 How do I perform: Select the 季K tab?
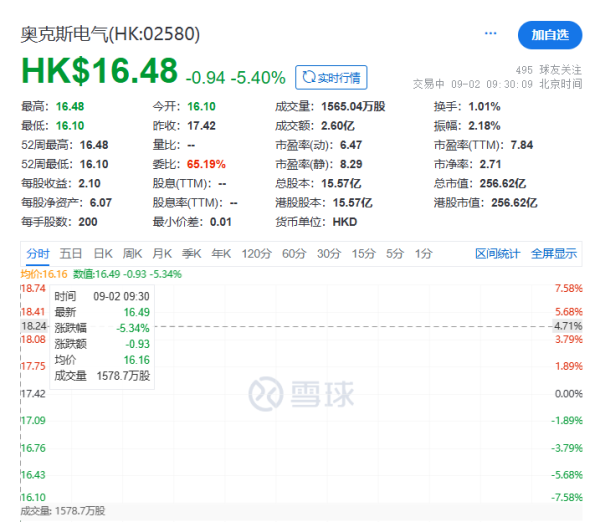pos(191,253)
